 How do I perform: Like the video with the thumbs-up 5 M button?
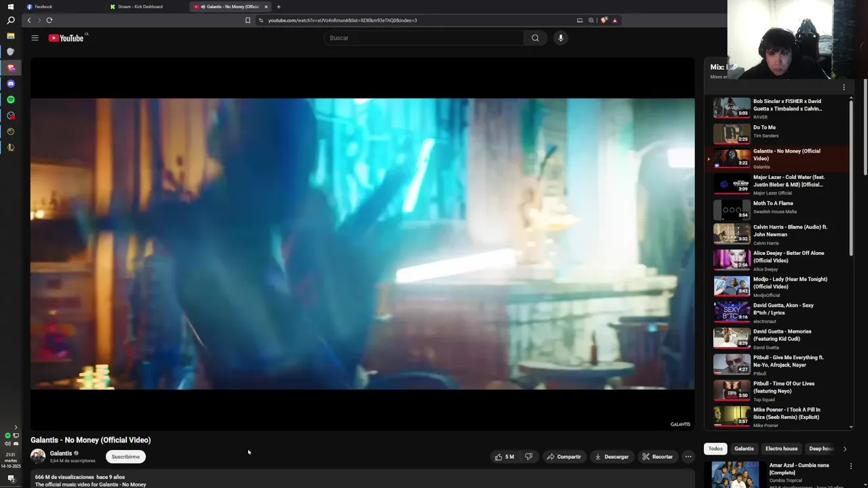[504, 457]
